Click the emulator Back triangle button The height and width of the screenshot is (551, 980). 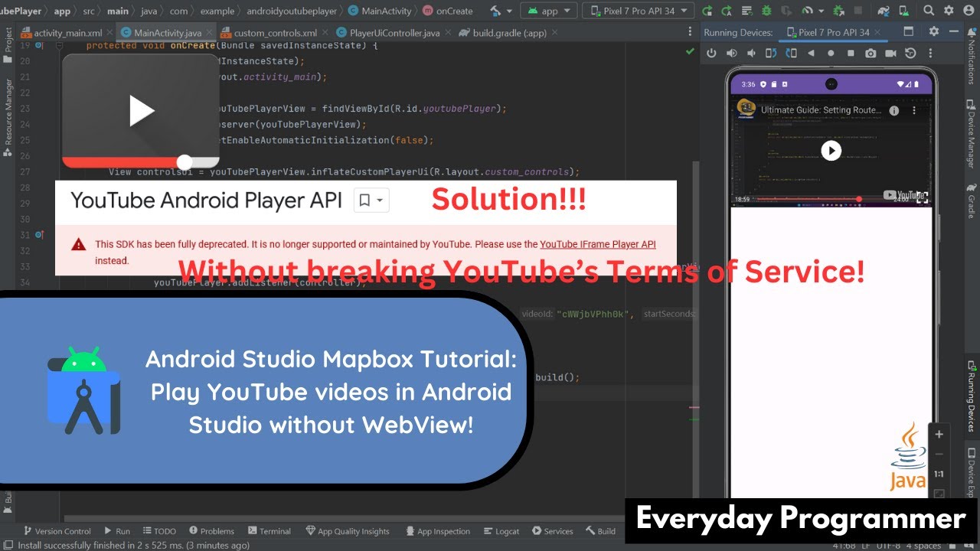[811, 53]
